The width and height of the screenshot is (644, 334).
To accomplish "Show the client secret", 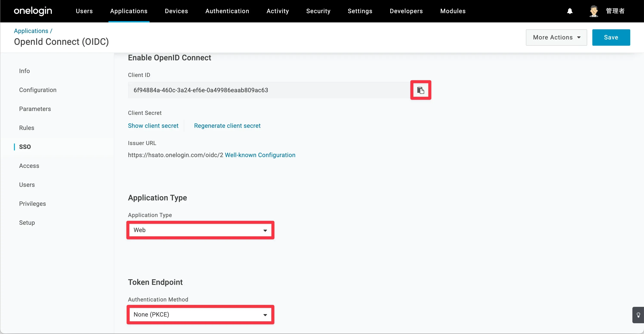I will [153, 126].
